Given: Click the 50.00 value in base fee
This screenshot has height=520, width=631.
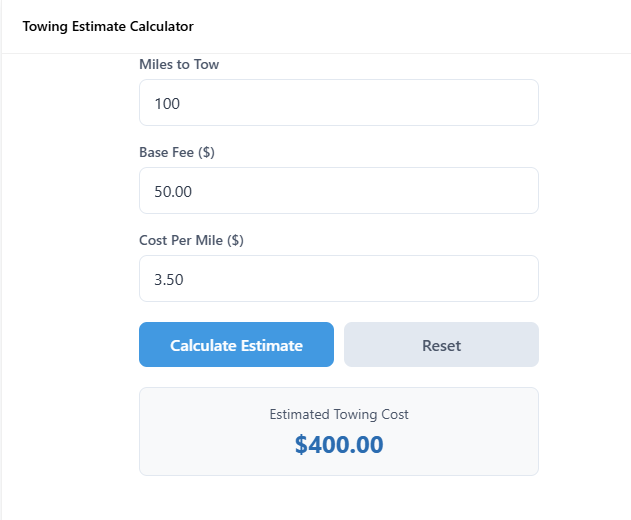Looking at the screenshot, I should [172, 191].
